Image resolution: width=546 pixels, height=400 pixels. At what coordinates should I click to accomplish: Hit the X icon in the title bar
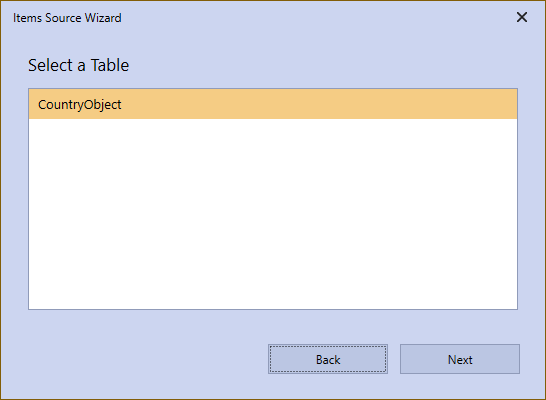pyautogui.click(x=522, y=17)
